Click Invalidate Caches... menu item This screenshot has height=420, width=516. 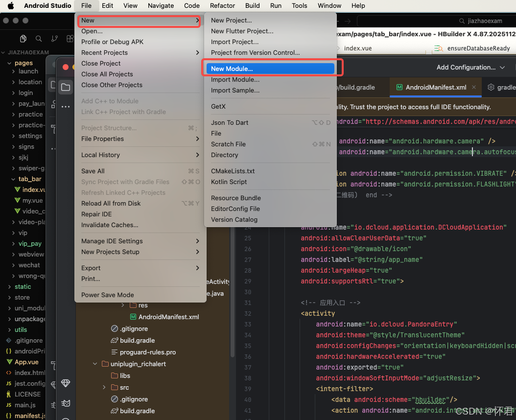click(x=140, y=225)
